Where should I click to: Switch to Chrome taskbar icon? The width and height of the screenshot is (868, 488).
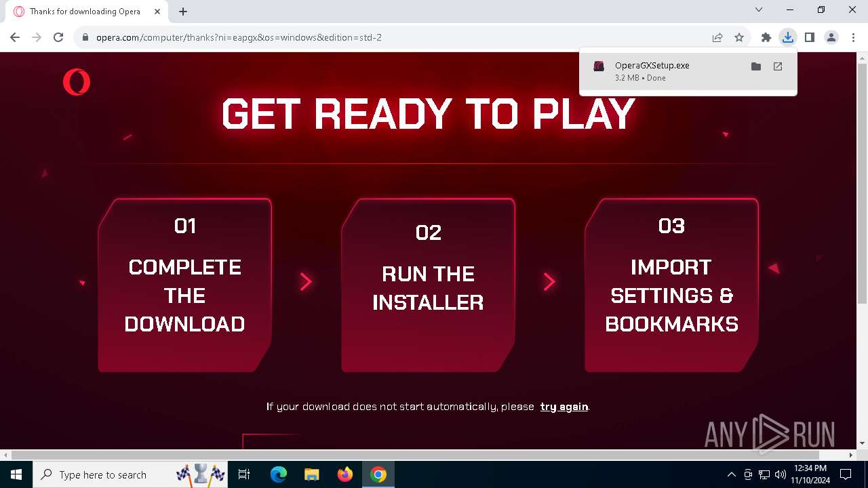[378, 474]
